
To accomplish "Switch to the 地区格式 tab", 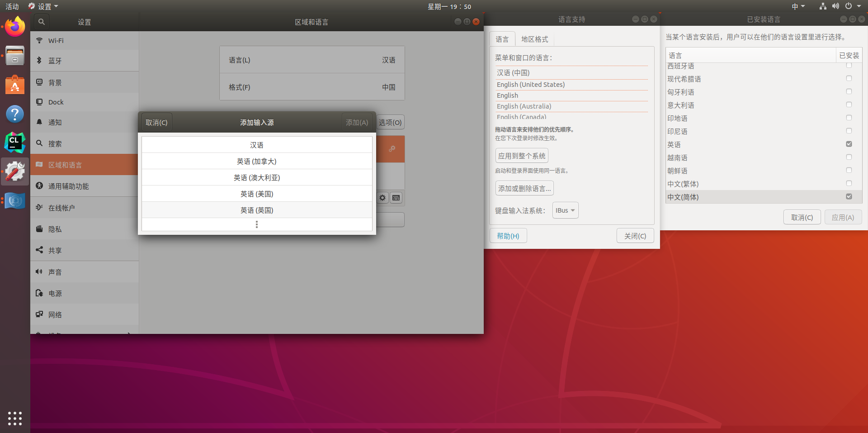I will click(534, 39).
